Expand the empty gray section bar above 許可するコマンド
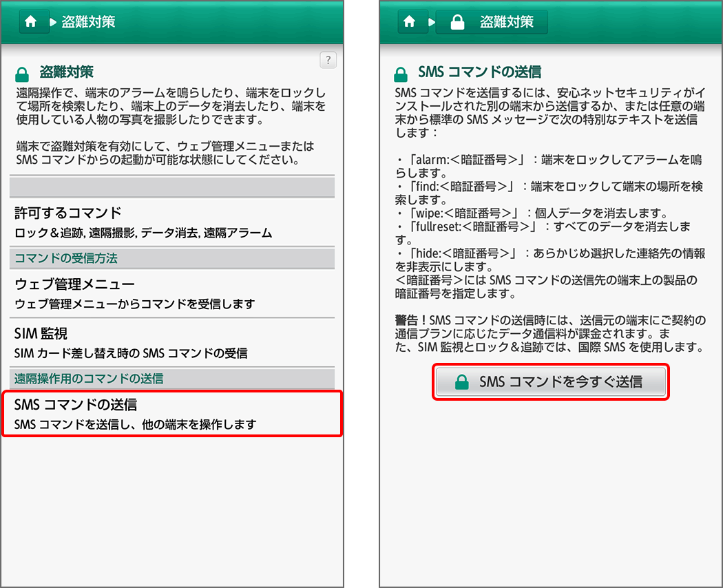 (x=172, y=187)
